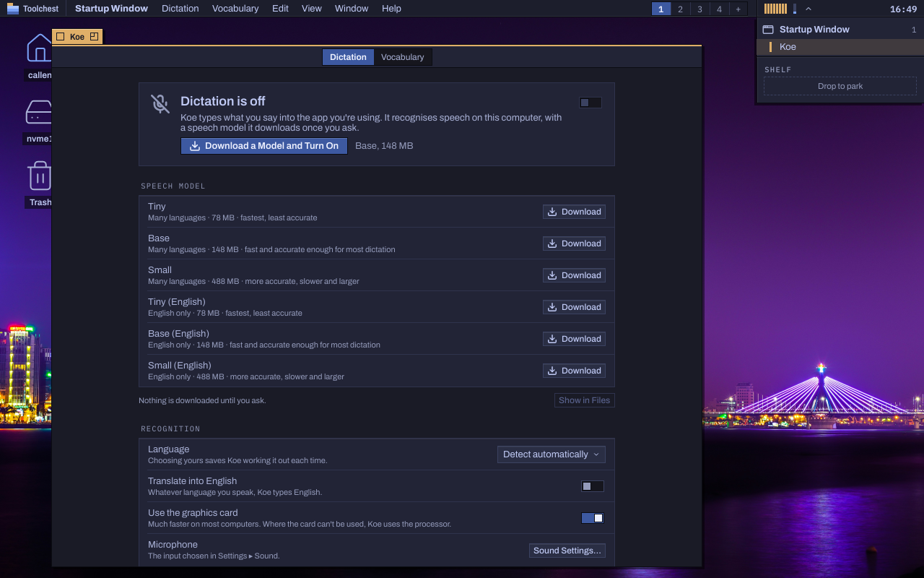Switch to workspace 2
This screenshot has width=924, height=578.
point(680,9)
